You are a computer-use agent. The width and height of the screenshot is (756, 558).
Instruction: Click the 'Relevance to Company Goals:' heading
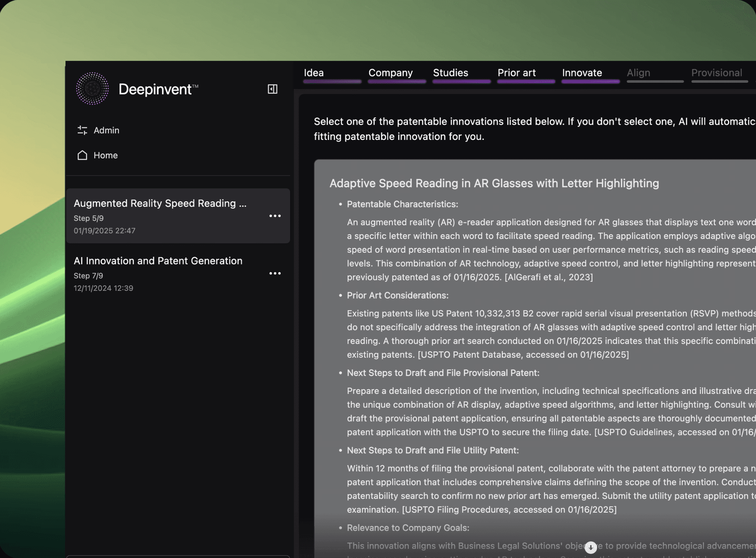click(x=408, y=528)
